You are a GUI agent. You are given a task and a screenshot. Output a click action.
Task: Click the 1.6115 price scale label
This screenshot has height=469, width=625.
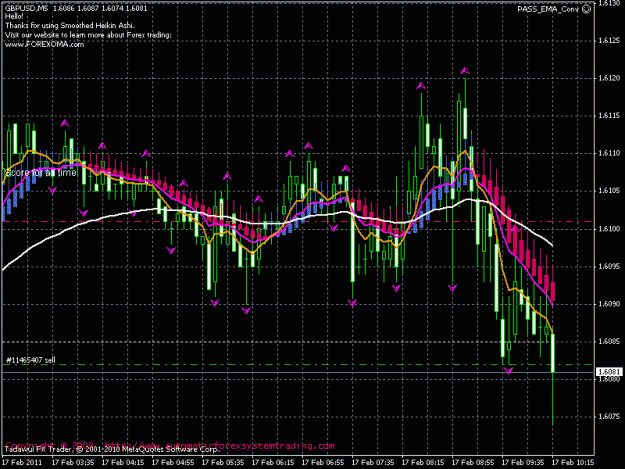click(x=609, y=116)
